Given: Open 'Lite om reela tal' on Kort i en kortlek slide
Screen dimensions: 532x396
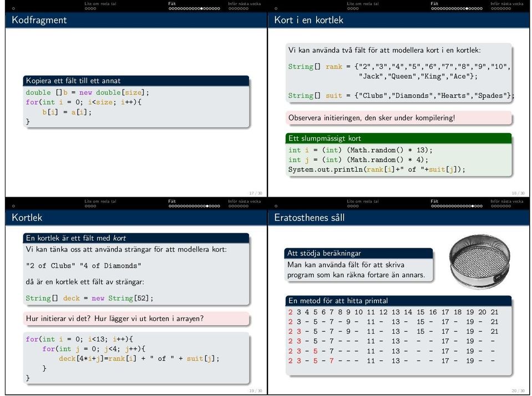Looking at the screenshot, I should pos(363,3).
